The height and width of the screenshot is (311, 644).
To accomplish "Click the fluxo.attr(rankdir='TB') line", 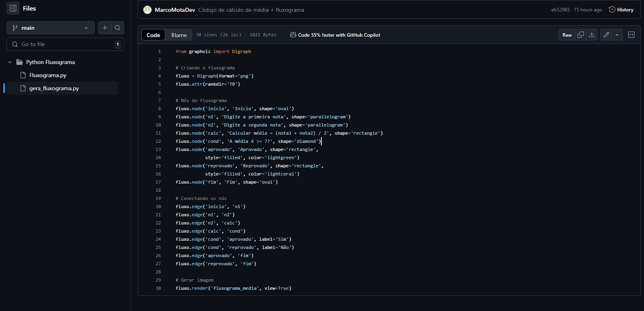I will click(208, 84).
